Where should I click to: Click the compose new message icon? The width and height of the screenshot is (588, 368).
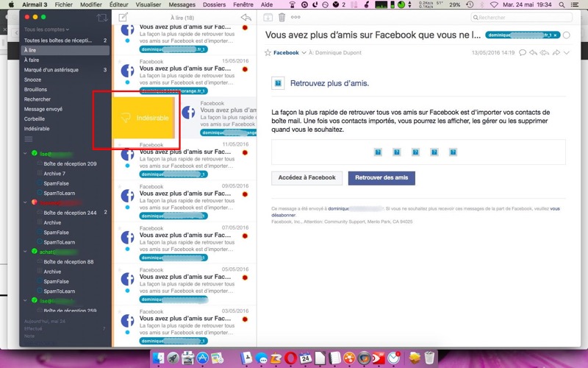[x=123, y=17]
